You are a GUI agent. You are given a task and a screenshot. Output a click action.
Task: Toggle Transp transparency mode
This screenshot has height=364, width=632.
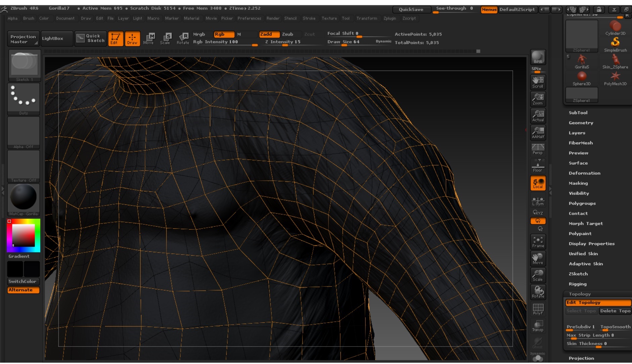click(x=538, y=326)
